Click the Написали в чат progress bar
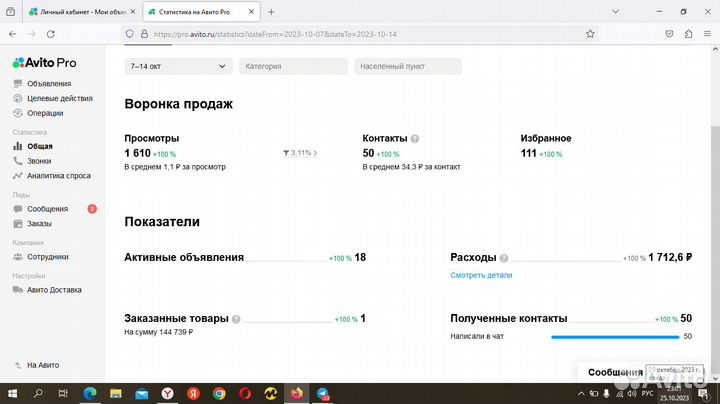Image resolution: width=720 pixels, height=404 pixels. pos(615,337)
